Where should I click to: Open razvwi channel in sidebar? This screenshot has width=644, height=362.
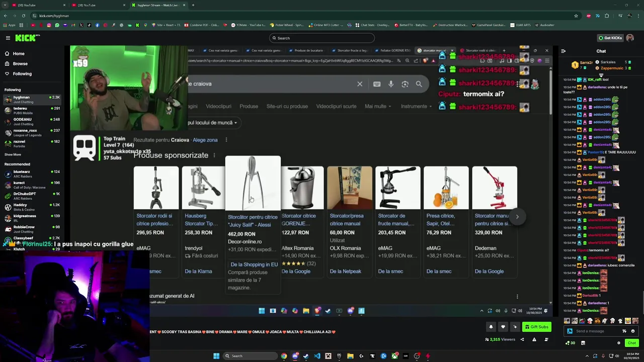[x=32, y=143]
